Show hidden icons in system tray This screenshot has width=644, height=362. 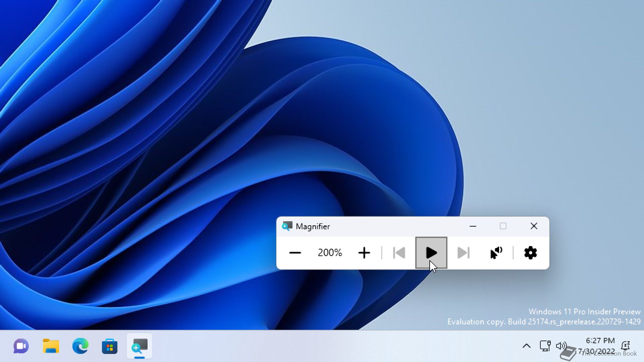click(x=527, y=346)
